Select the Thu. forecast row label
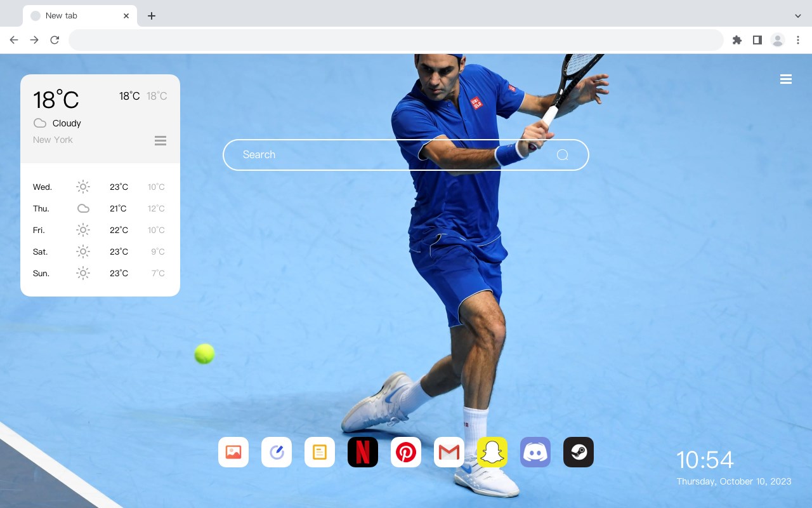The width and height of the screenshot is (812, 508). click(x=41, y=208)
